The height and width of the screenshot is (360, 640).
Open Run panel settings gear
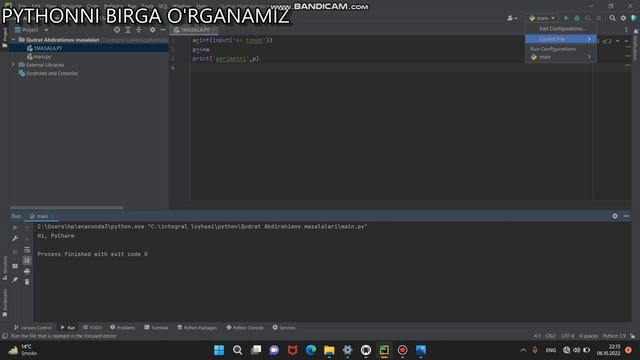[x=615, y=216]
